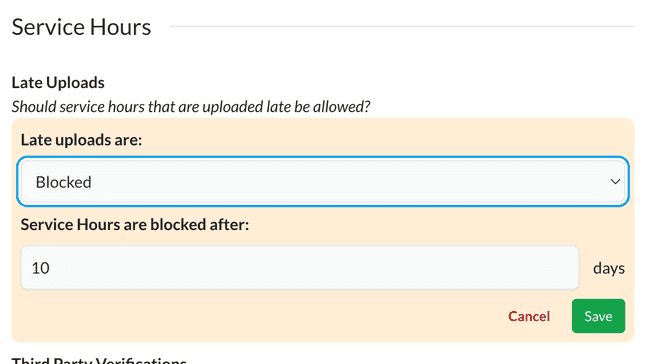Click the 'Late uploads are:' label

[x=81, y=140]
